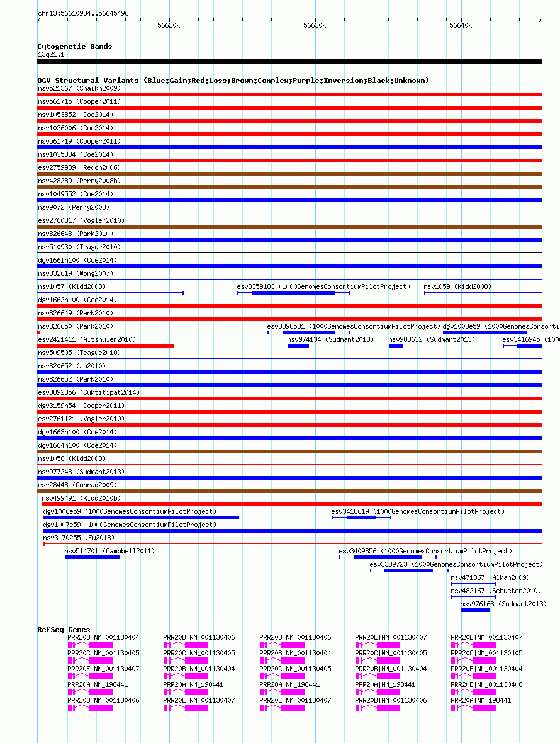Click the blue nsv976168 (Sudmant2013) variant bar
The image size is (560, 743).
coord(475,611)
